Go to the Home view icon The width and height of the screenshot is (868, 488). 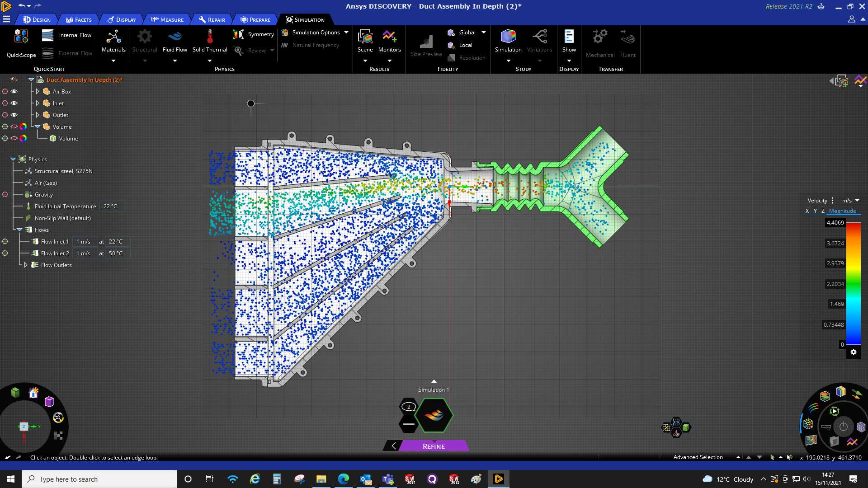pos(33,393)
